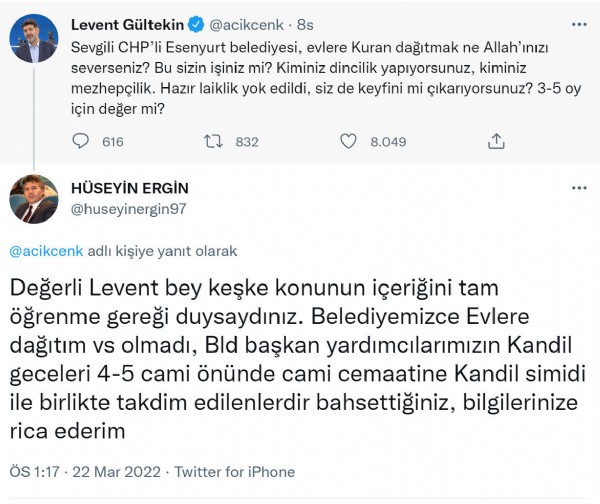Click the 8.049 likes count
This screenshot has height=504, width=600.
click(x=388, y=142)
